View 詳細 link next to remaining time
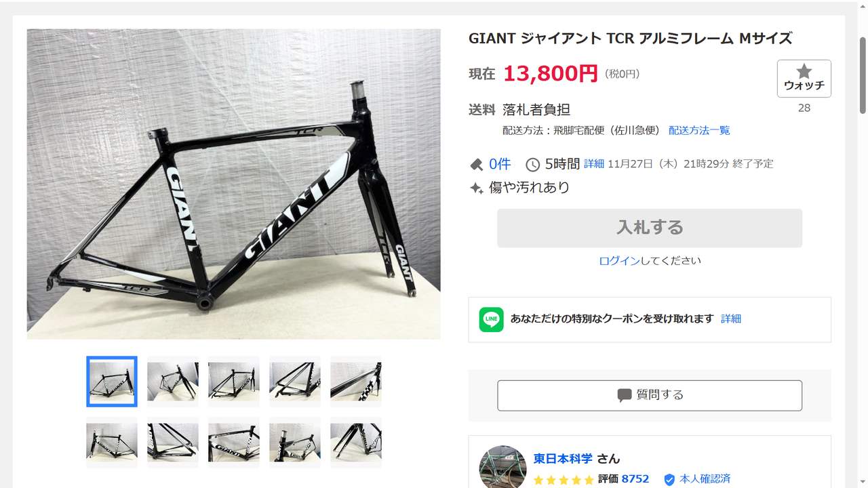This screenshot has width=868, height=488. click(x=593, y=164)
